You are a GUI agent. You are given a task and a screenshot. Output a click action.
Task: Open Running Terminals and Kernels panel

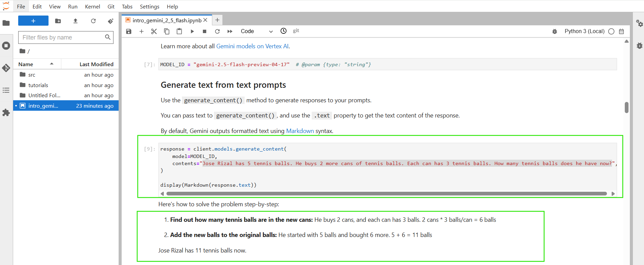coord(6,46)
